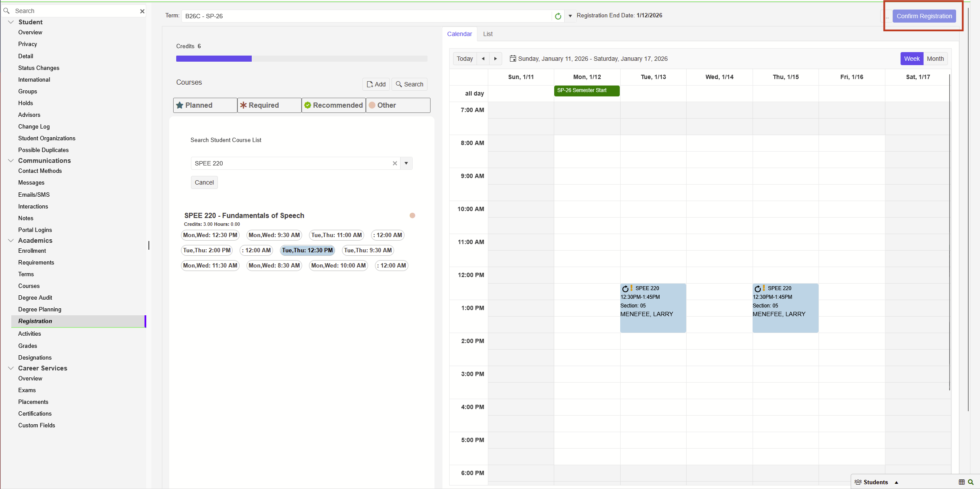
Task: Click the SPEE 220 Other color dot
Action: pyautogui.click(x=412, y=215)
